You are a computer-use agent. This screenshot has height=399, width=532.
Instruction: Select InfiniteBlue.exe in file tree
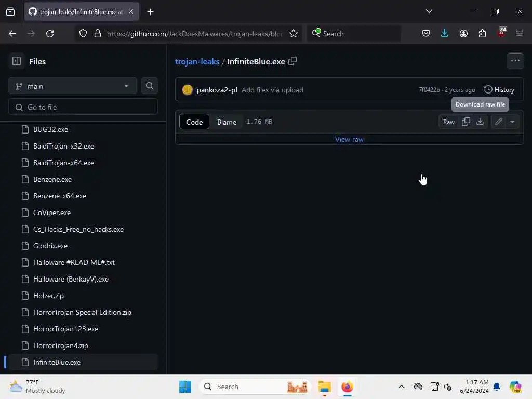(x=83, y=362)
